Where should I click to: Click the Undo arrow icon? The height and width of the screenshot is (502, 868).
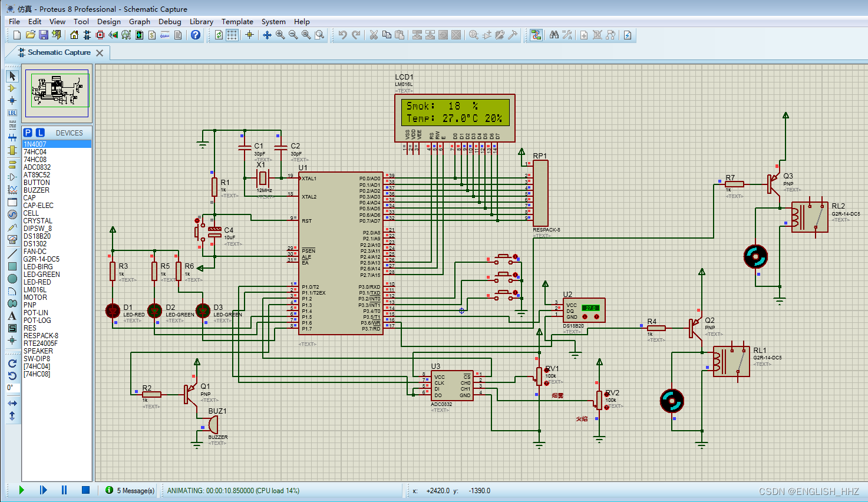[343, 35]
